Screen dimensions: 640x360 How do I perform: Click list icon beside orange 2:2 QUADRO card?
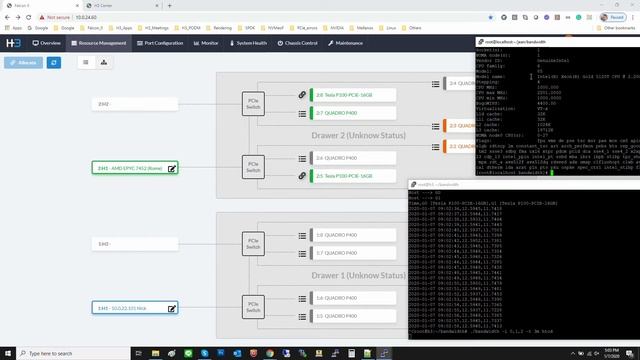(436, 147)
